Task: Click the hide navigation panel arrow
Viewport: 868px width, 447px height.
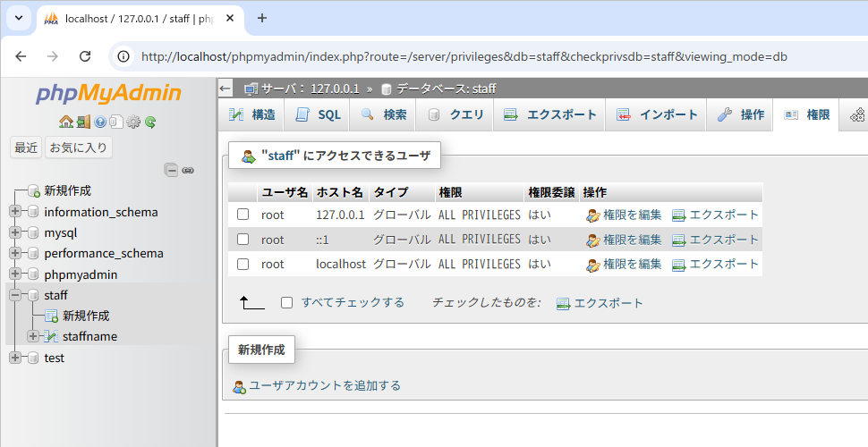Action: coord(225,89)
